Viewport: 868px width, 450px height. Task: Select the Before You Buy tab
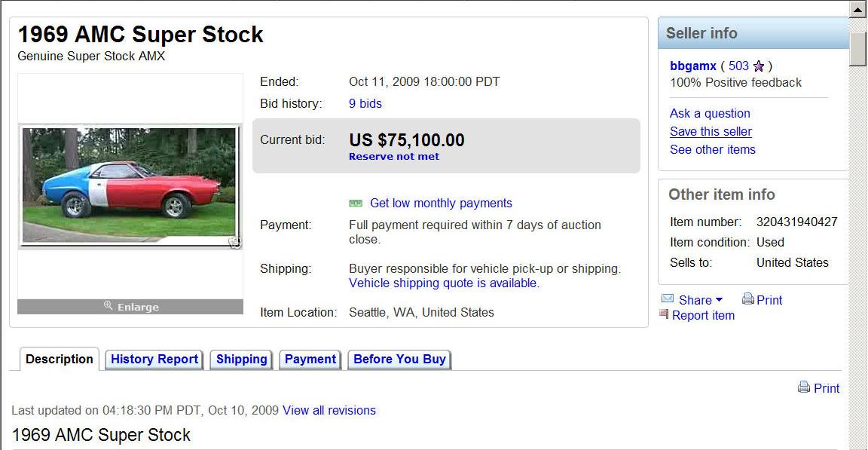click(399, 360)
